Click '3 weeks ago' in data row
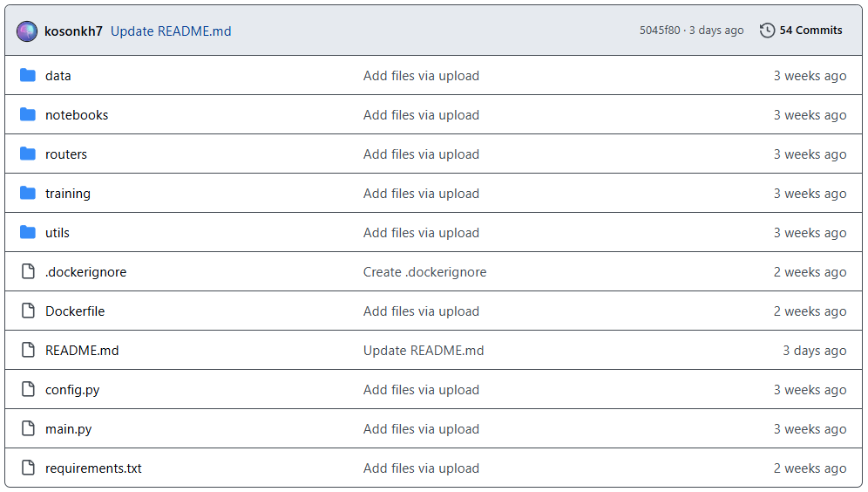The width and height of the screenshot is (868, 492). click(810, 76)
